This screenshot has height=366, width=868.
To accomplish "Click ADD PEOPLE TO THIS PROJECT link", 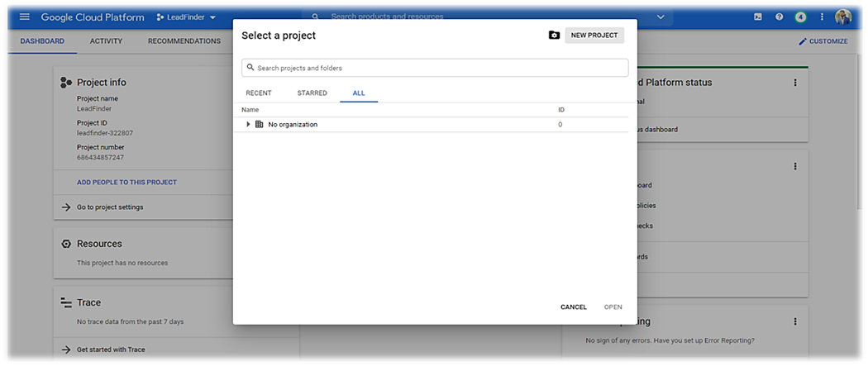I will [x=126, y=183].
